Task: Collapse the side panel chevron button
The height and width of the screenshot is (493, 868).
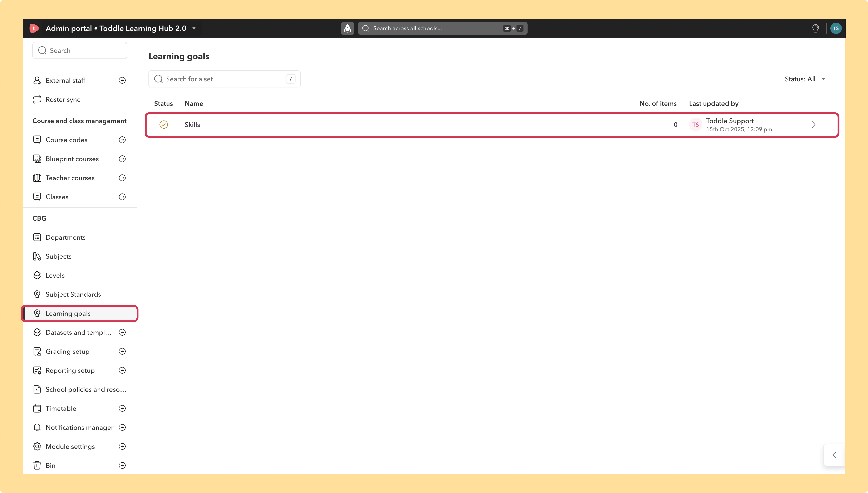Action: coord(834,455)
